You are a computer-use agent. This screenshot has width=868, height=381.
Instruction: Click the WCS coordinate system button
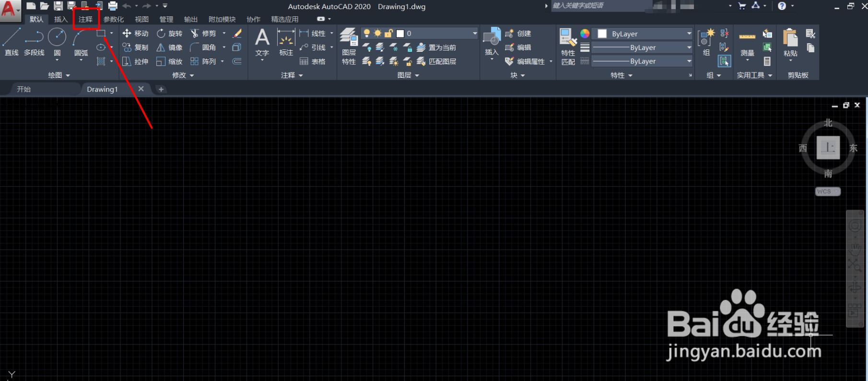coord(828,191)
